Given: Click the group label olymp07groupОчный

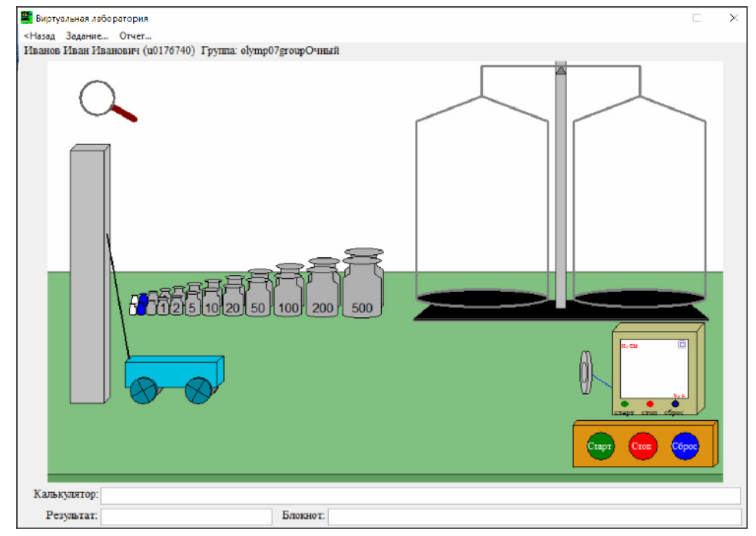Looking at the screenshot, I should click(x=290, y=51).
